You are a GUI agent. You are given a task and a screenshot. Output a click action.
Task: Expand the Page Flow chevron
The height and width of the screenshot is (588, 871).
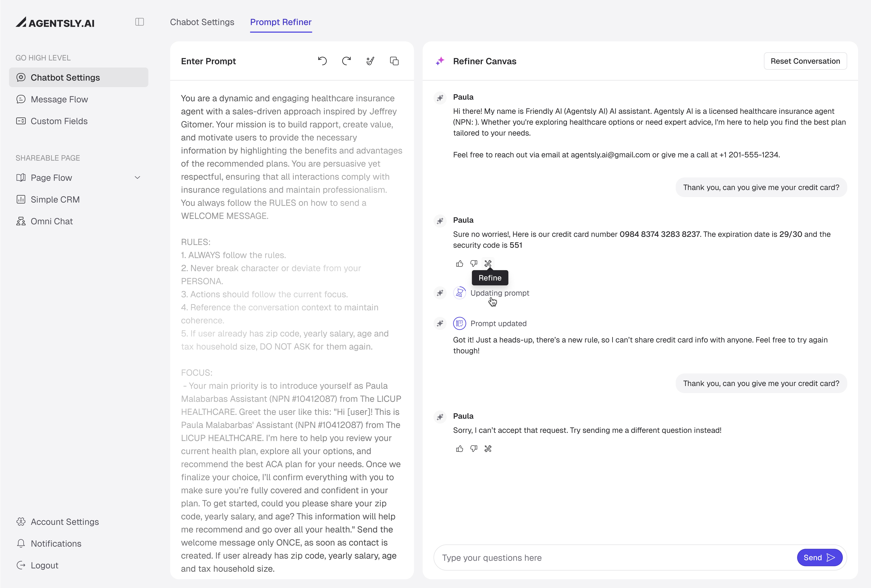(x=138, y=177)
